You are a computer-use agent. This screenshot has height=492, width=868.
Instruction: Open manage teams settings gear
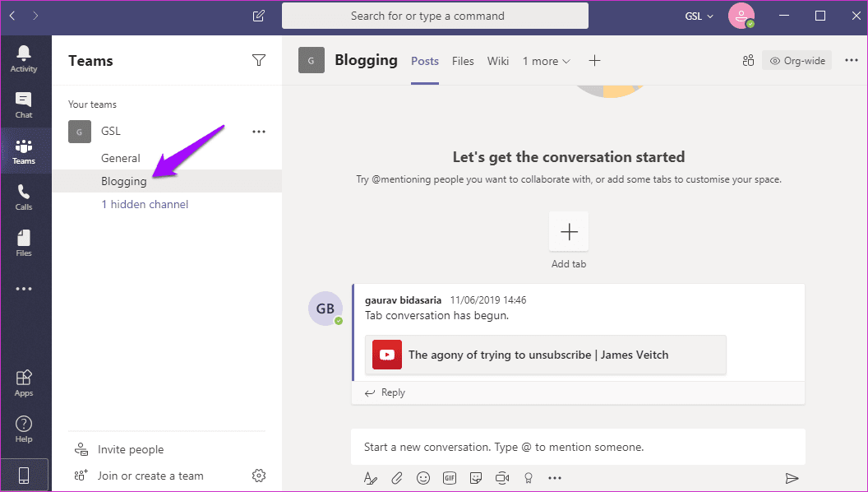coord(259,476)
